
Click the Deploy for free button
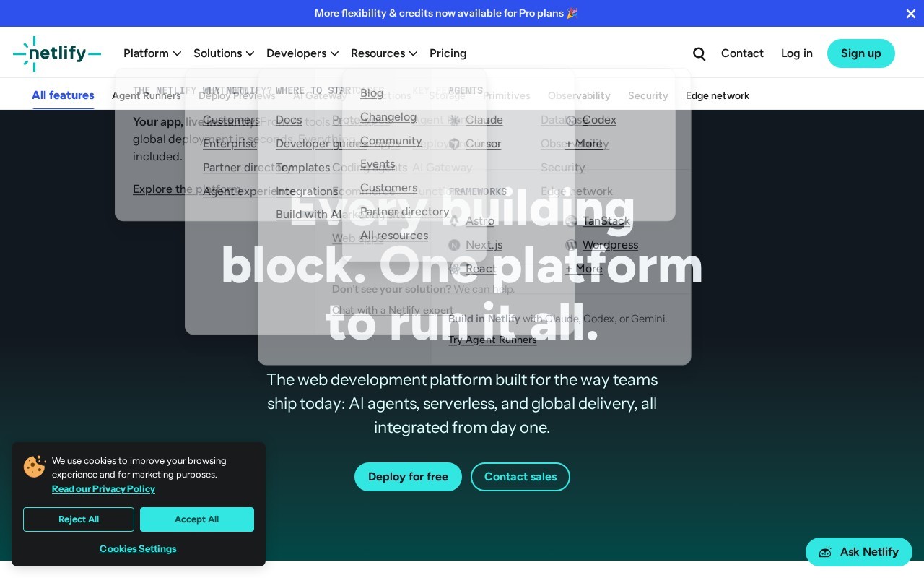pyautogui.click(x=408, y=477)
